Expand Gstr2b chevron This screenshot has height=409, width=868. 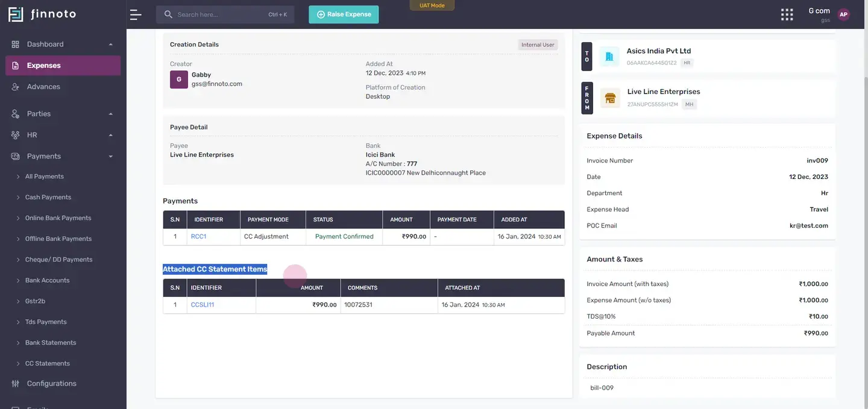(18, 301)
